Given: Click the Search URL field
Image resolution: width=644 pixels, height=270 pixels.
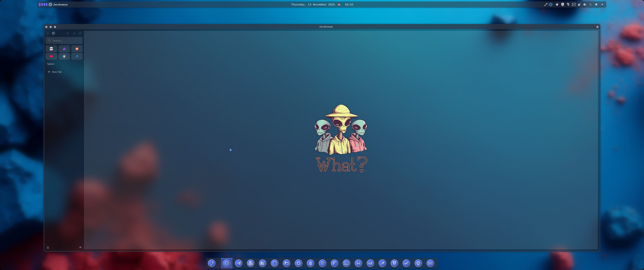Looking at the screenshot, I should [64, 40].
